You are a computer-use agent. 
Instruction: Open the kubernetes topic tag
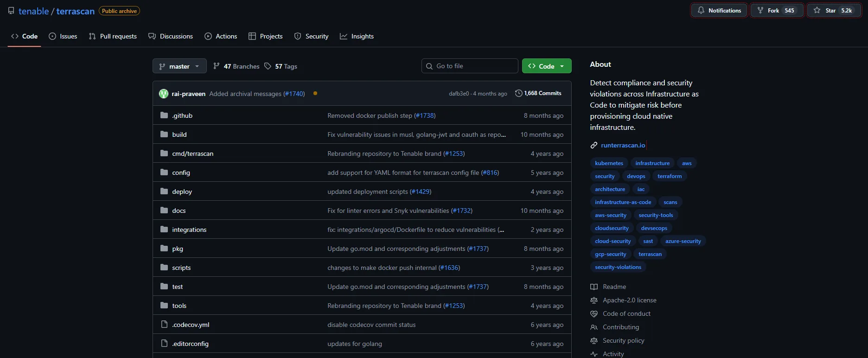609,163
